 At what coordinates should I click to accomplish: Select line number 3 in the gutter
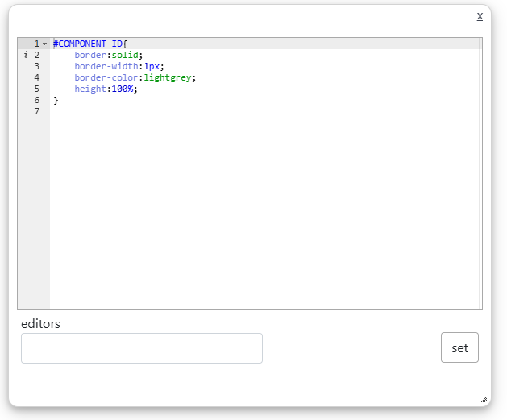tap(36, 66)
